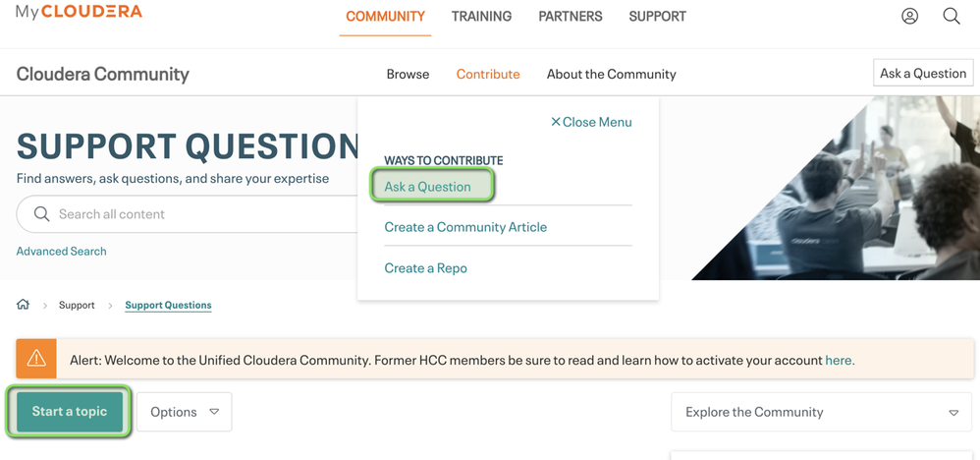Viewport: 980px width, 460px height.
Task: Click the magnifier search icon in header
Action: (952, 16)
